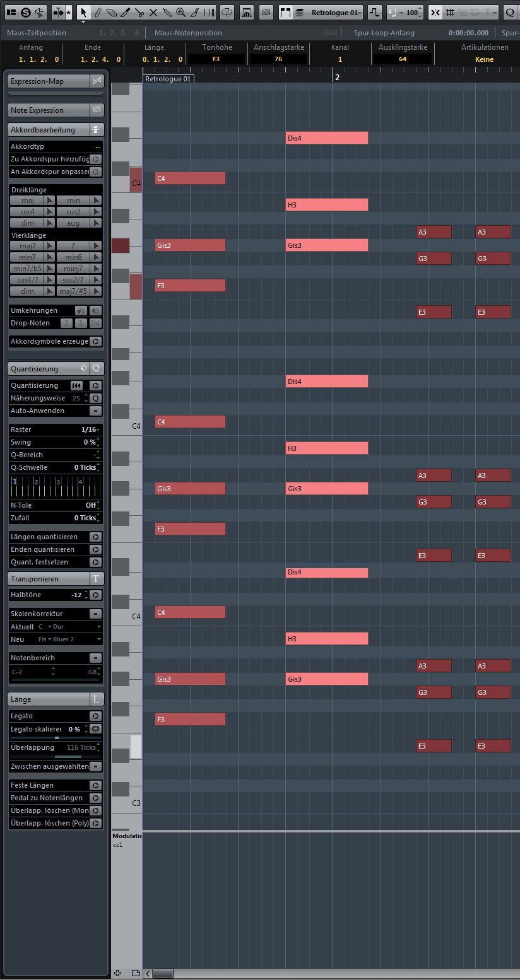Click the horizontal scrollbar thumb at bottom
Image resolution: width=520 pixels, height=980 pixels.
point(163,974)
